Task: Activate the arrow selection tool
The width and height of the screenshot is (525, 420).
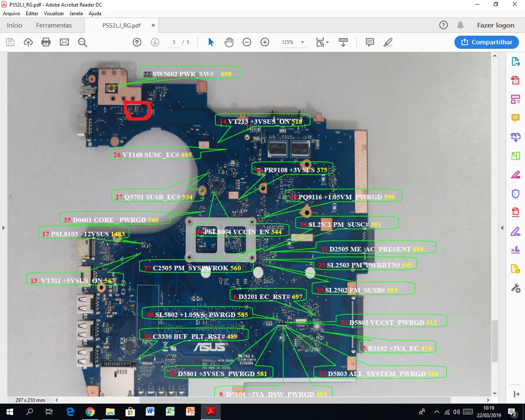Action: [x=211, y=42]
